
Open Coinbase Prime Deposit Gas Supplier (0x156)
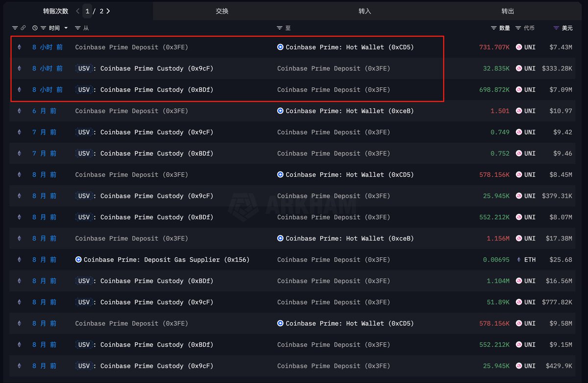[167, 260]
